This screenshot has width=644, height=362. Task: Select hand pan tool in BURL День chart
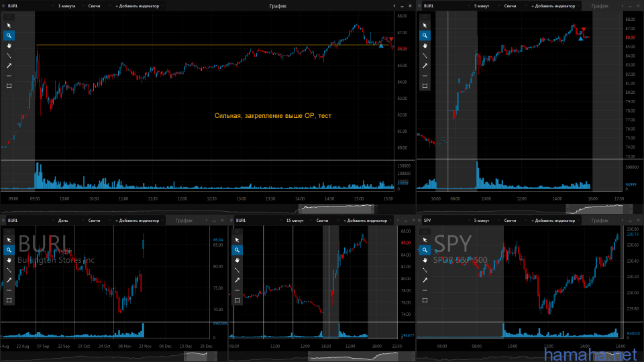[x=9, y=260]
